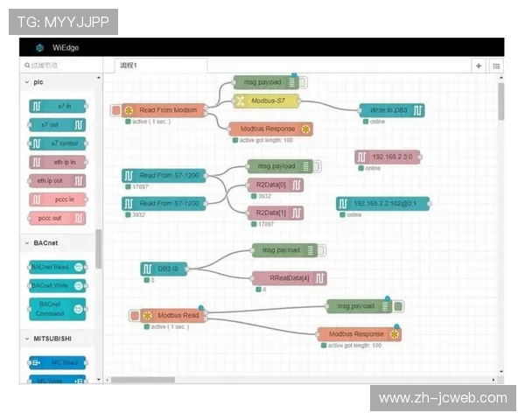This screenshot has height=420, width=525.
Task: Collapse the BACnet palette category
Action: tap(26, 242)
